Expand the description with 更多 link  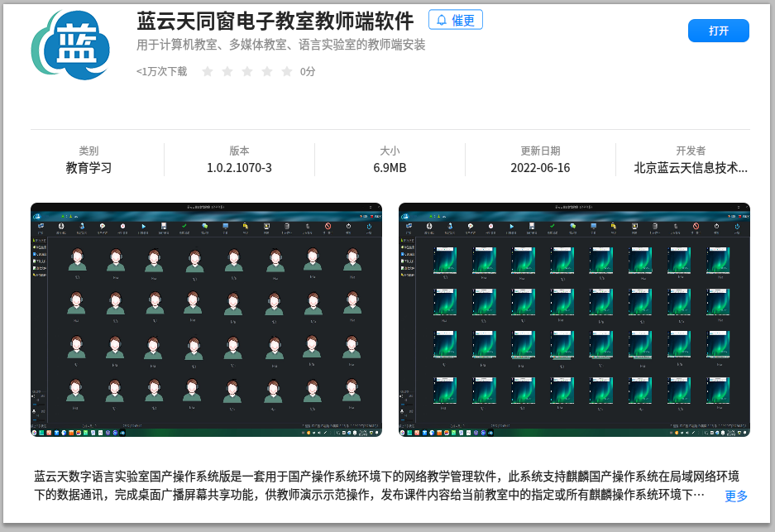click(x=735, y=496)
